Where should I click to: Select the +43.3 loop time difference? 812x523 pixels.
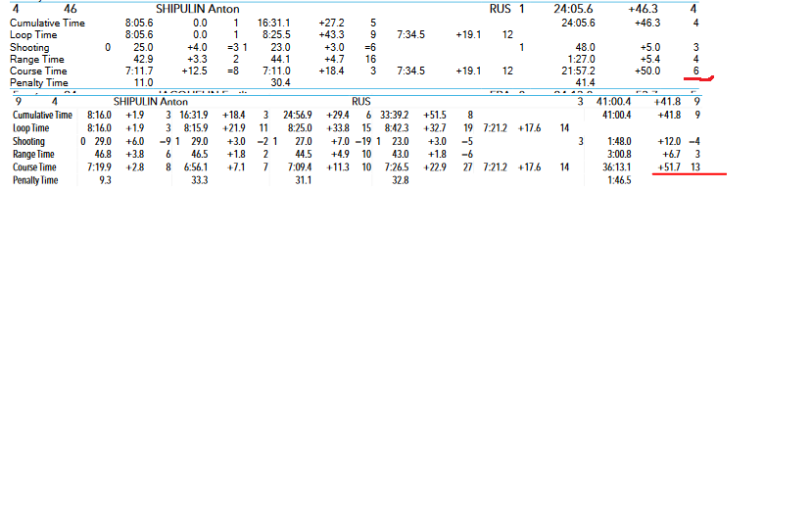click(x=331, y=34)
